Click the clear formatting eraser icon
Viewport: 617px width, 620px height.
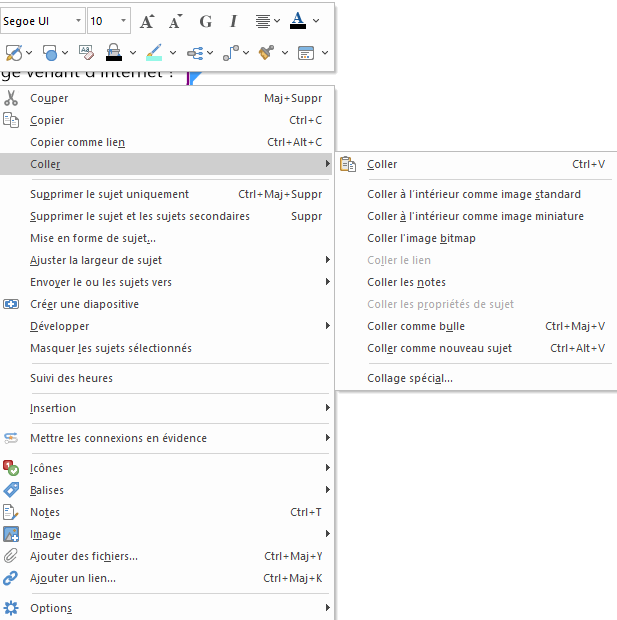[x=85, y=52]
